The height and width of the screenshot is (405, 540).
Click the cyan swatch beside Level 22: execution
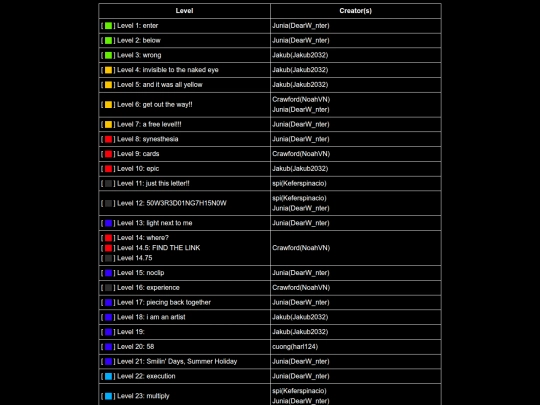[x=108, y=377]
